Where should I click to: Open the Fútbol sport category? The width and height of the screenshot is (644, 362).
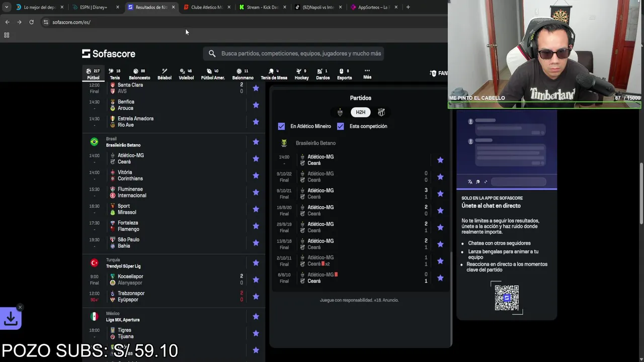tap(93, 74)
